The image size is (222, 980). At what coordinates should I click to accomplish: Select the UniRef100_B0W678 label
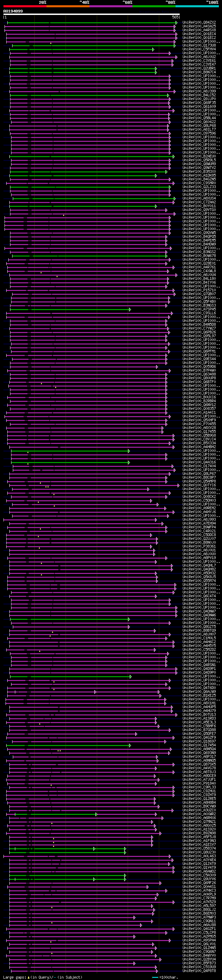tap(199, 256)
